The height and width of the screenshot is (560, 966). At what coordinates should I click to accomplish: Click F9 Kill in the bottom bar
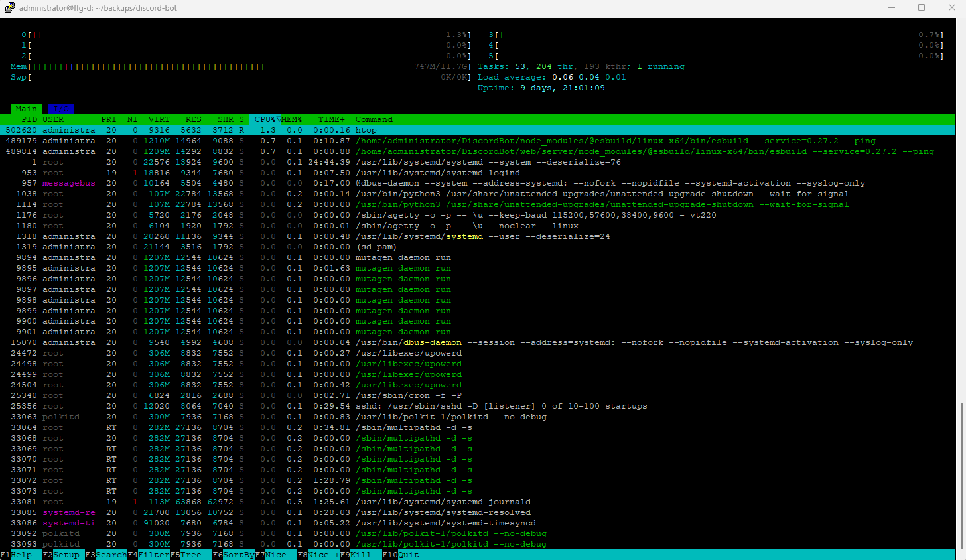(360, 555)
